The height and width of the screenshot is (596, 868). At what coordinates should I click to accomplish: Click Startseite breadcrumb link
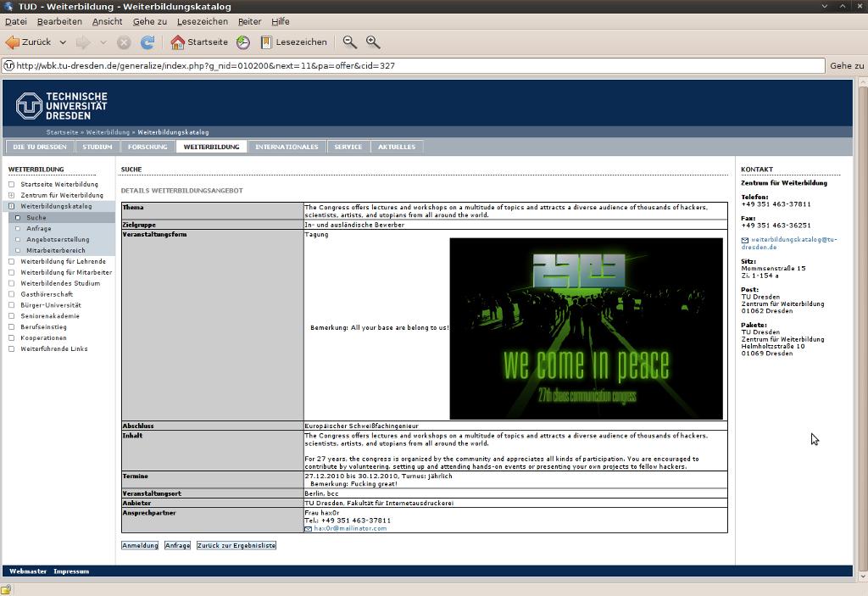point(62,132)
